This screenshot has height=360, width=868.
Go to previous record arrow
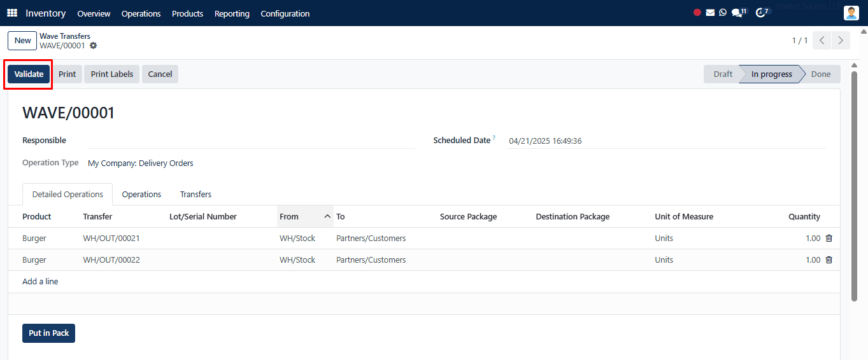(822, 41)
